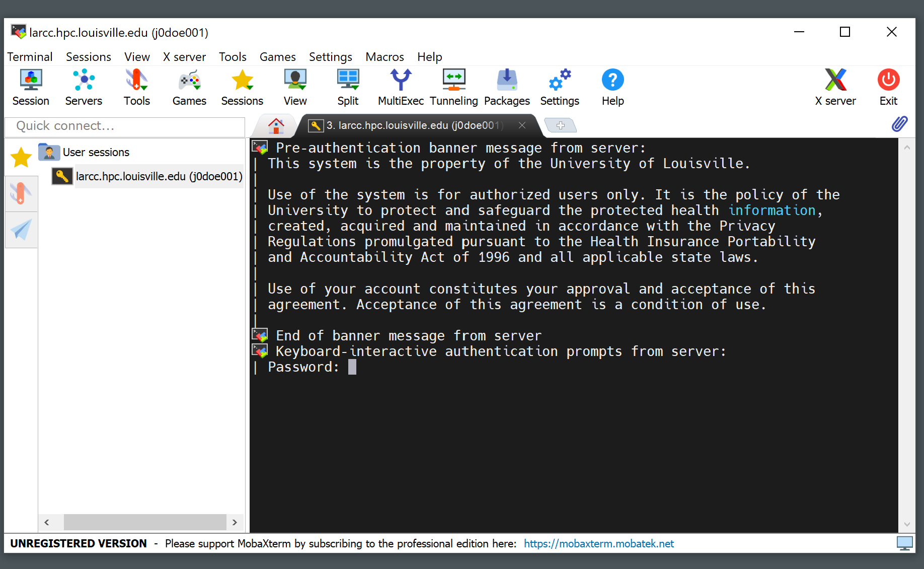
Task: Open the Macros menu
Action: [384, 57]
